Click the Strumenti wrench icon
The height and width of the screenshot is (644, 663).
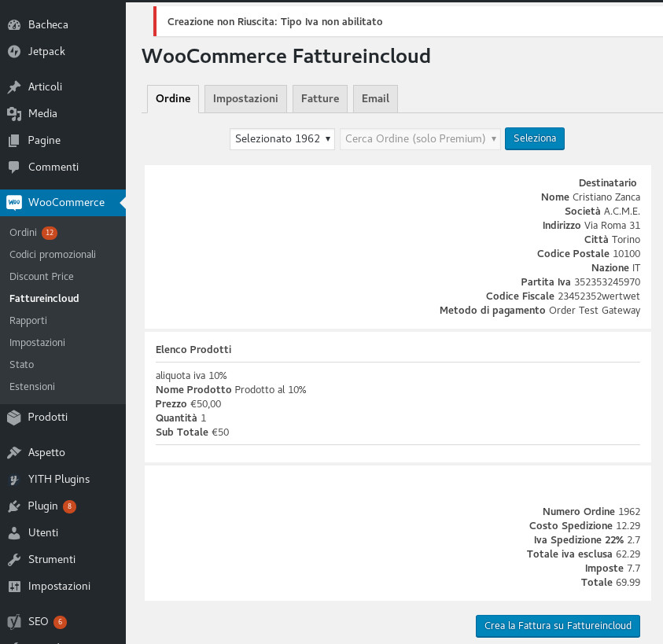14,559
